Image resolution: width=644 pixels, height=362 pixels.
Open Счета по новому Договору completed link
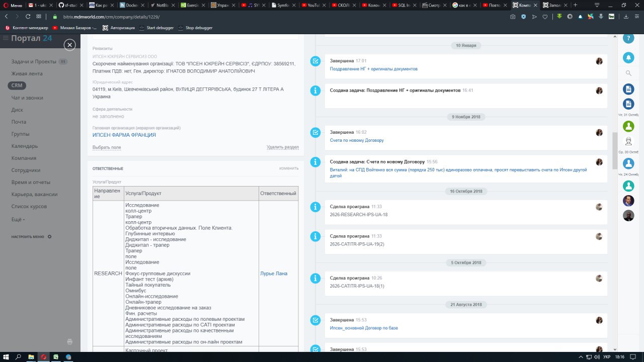pos(357,140)
